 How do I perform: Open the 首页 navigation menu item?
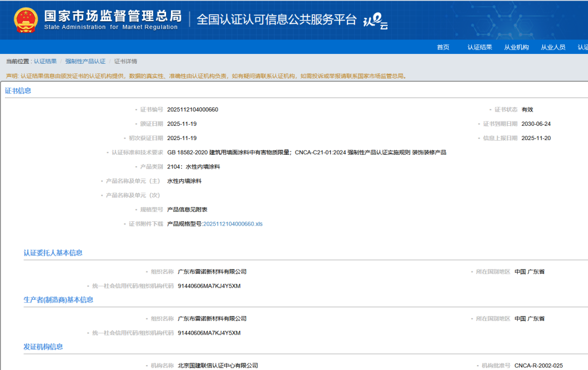[x=442, y=47]
